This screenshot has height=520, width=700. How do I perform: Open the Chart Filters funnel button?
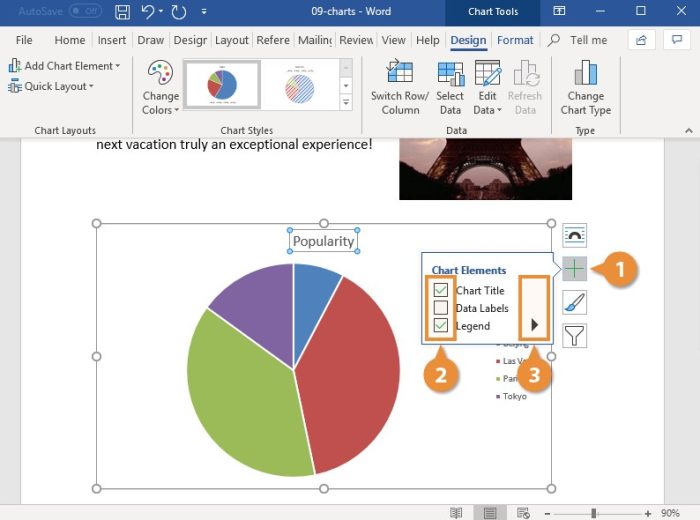[575, 336]
